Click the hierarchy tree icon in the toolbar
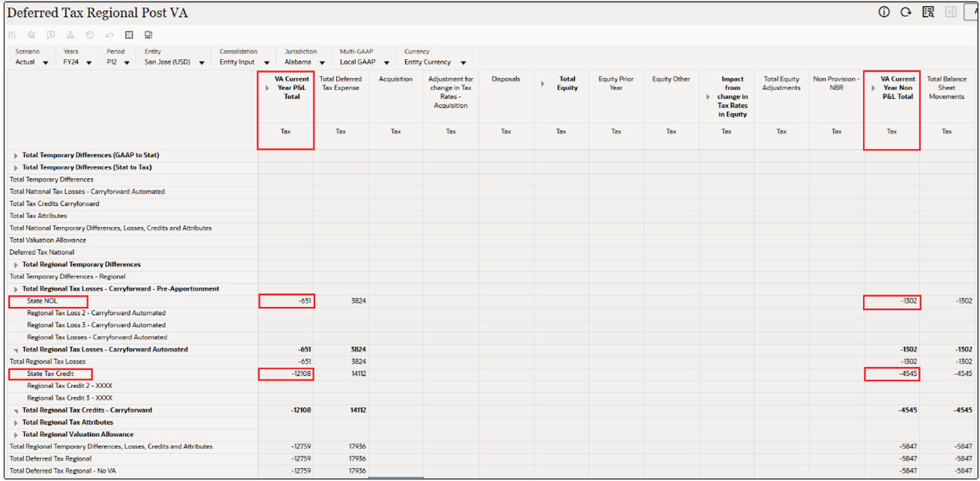 click(71, 35)
